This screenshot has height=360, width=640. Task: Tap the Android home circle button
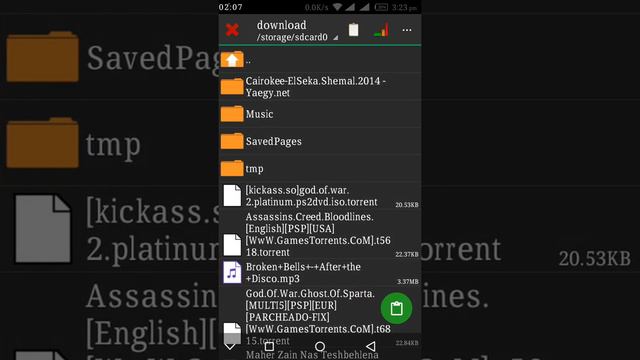pos(320,347)
